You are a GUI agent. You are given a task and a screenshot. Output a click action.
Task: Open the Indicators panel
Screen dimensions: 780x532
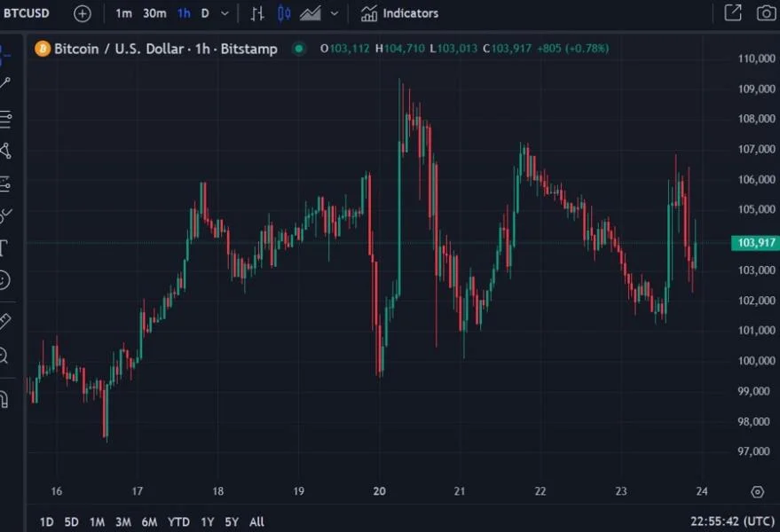tap(399, 13)
